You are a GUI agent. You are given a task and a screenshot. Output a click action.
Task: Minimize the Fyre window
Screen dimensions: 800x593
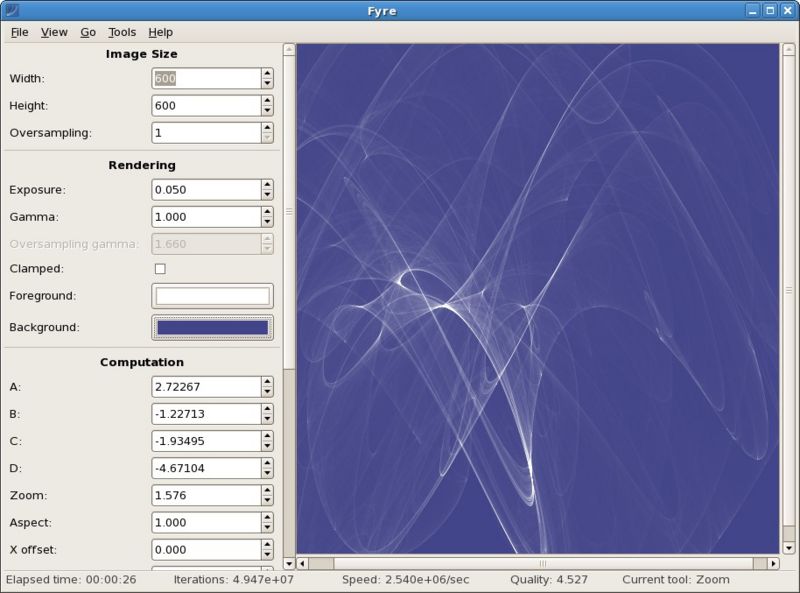(753, 11)
